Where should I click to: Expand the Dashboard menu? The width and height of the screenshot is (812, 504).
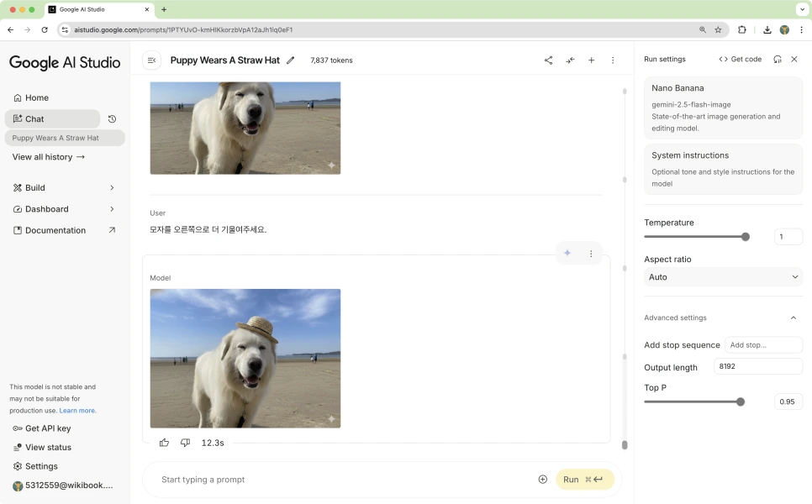[x=64, y=209]
